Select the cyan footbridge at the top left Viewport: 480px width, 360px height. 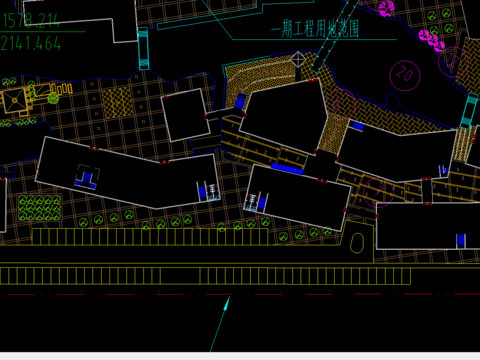coord(143,49)
